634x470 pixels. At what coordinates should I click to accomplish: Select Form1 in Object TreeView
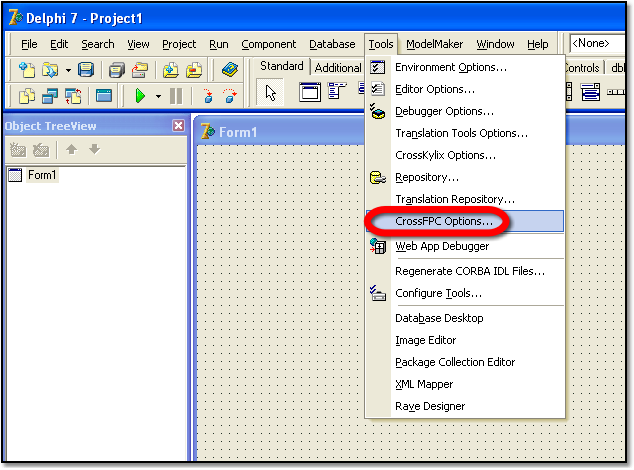pyautogui.click(x=42, y=175)
